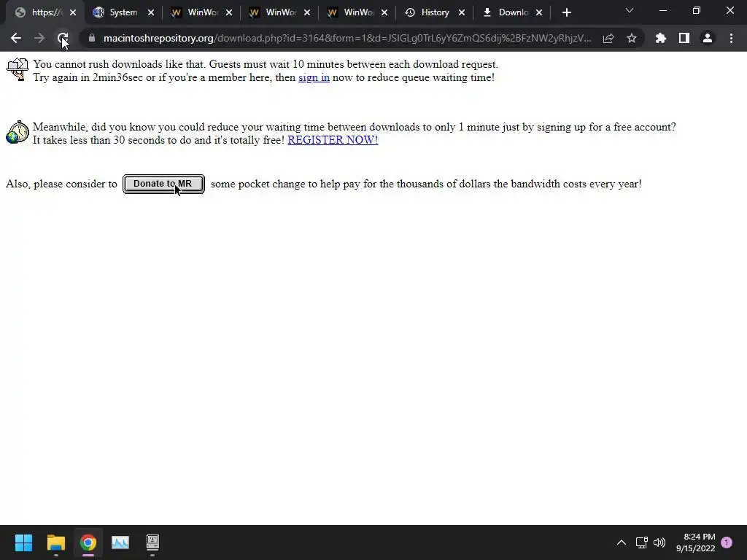Show hidden system tray icons
Screen dimensions: 747x560
tap(622, 542)
